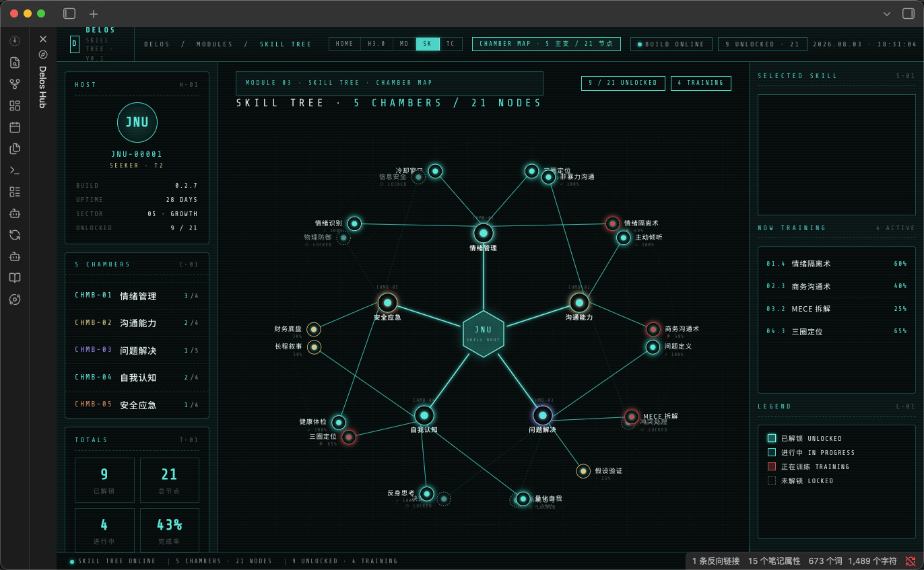Select the JNU skill root hexagon node
The width and height of the screenshot is (924, 570).
point(484,333)
